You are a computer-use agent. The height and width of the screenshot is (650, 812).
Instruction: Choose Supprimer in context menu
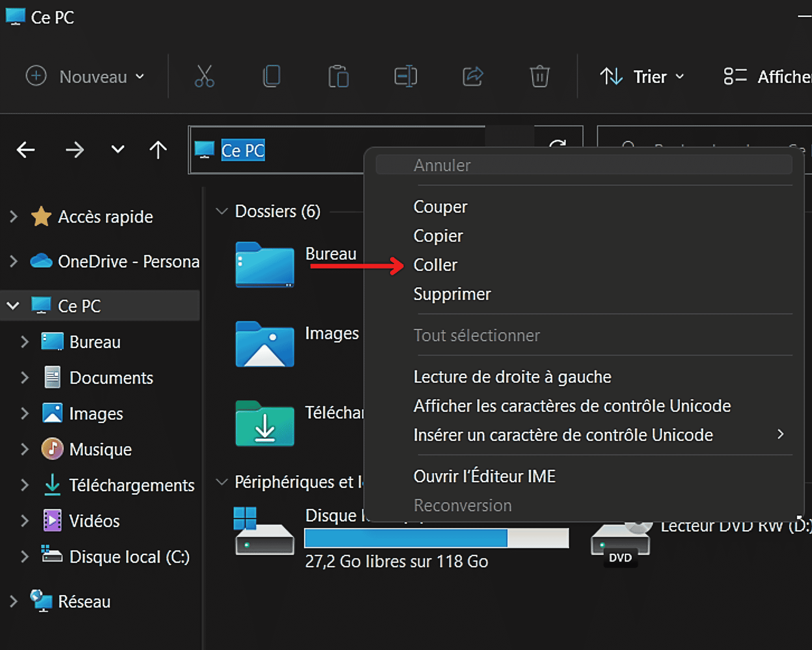point(452,294)
